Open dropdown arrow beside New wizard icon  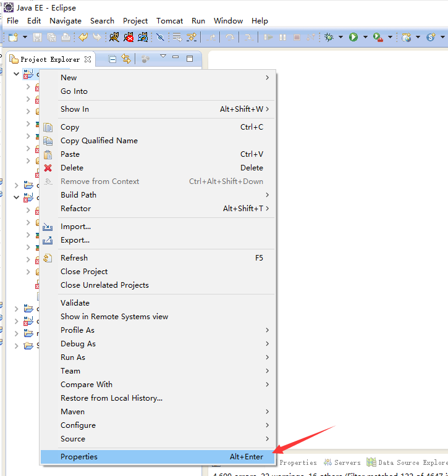[25, 37]
